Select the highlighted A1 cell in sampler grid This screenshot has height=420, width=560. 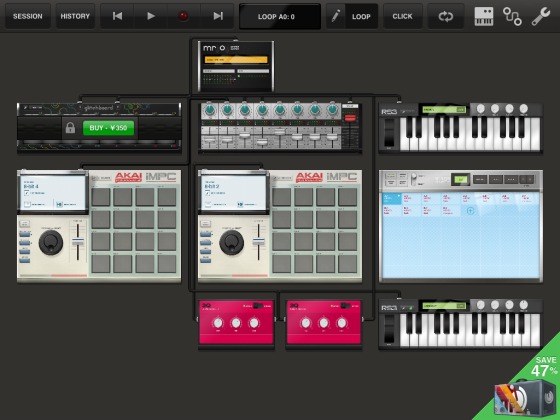pyautogui.click(x=392, y=199)
